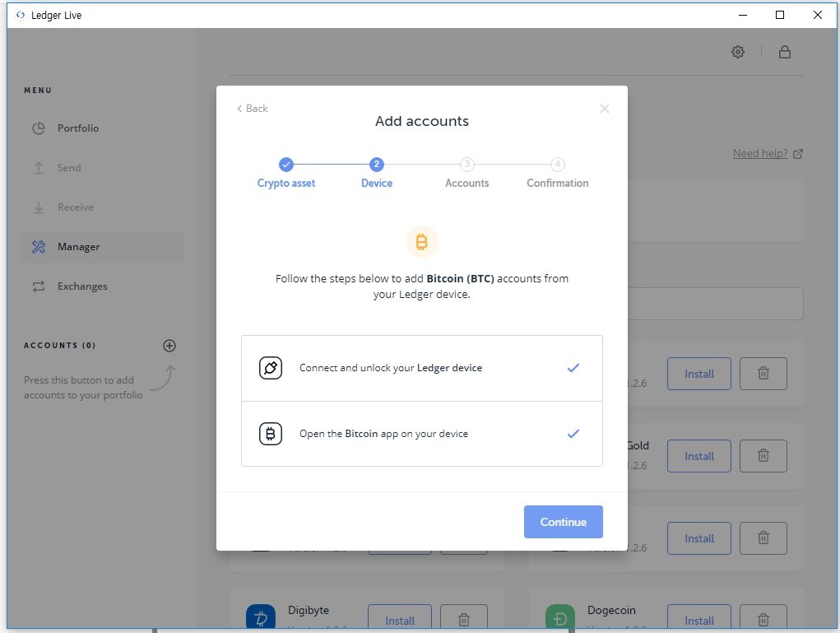Click the Manager tools icon

39,247
